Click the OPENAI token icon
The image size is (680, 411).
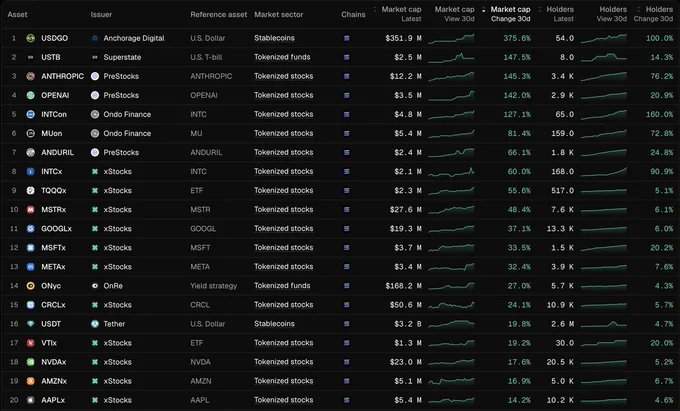pyautogui.click(x=30, y=95)
